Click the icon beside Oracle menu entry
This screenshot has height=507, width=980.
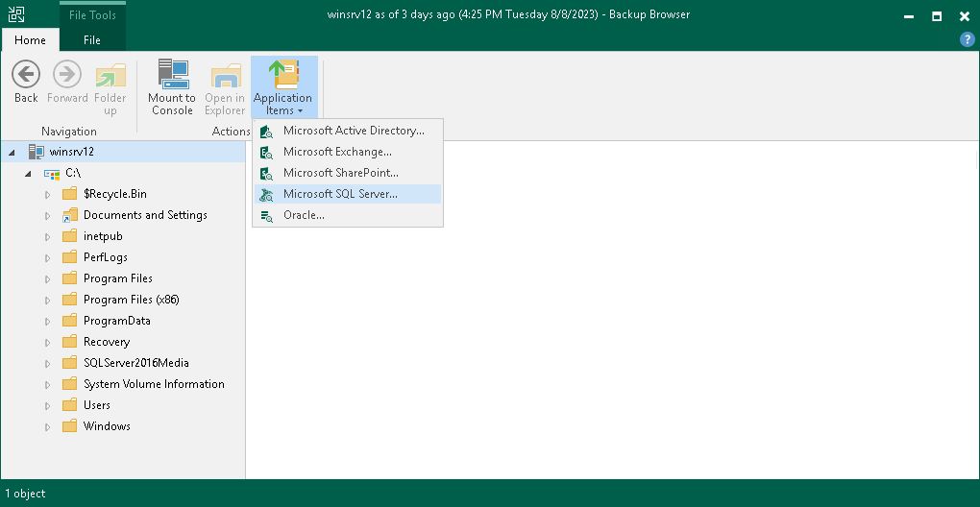coord(267,216)
